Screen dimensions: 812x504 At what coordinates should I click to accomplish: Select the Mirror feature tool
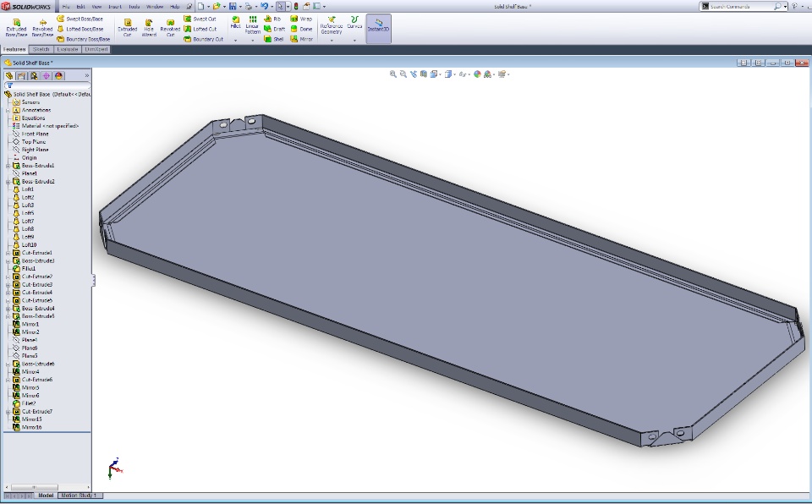coord(301,39)
